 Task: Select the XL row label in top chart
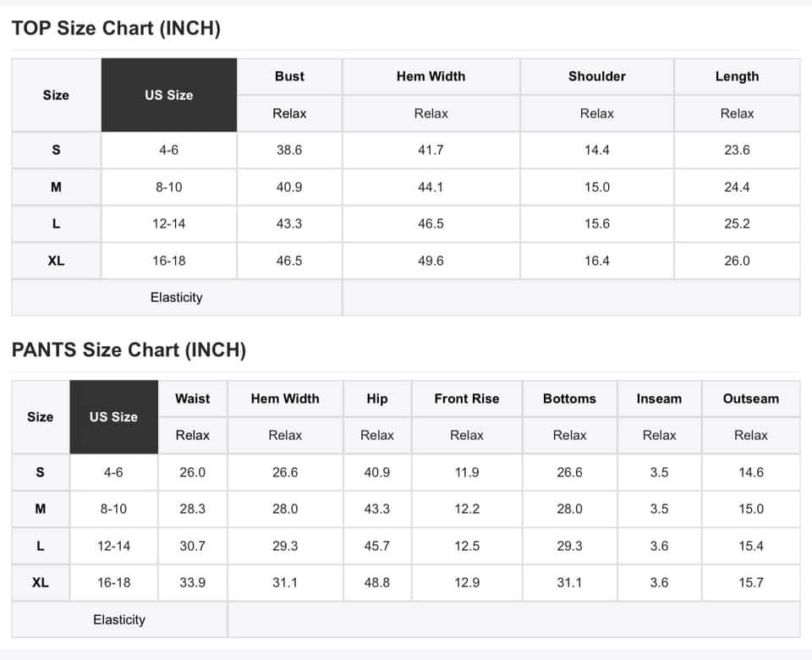(56, 261)
